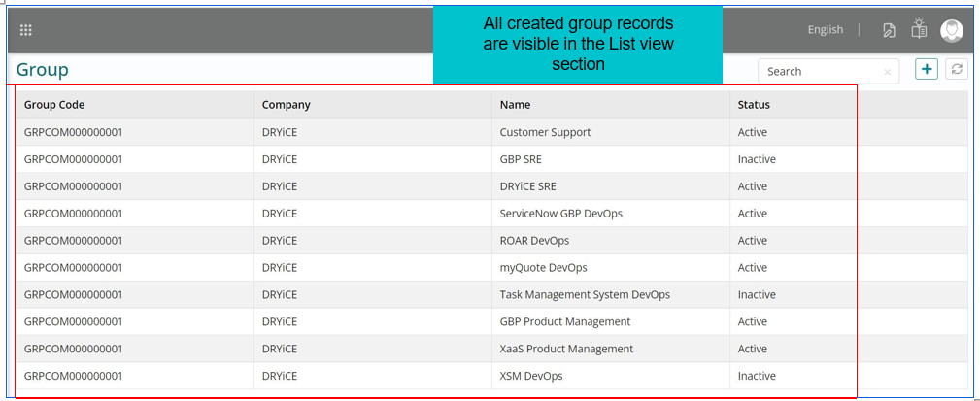Viewport: 980px width, 401px height.
Task: Click the plus icon to add group
Action: (927, 69)
